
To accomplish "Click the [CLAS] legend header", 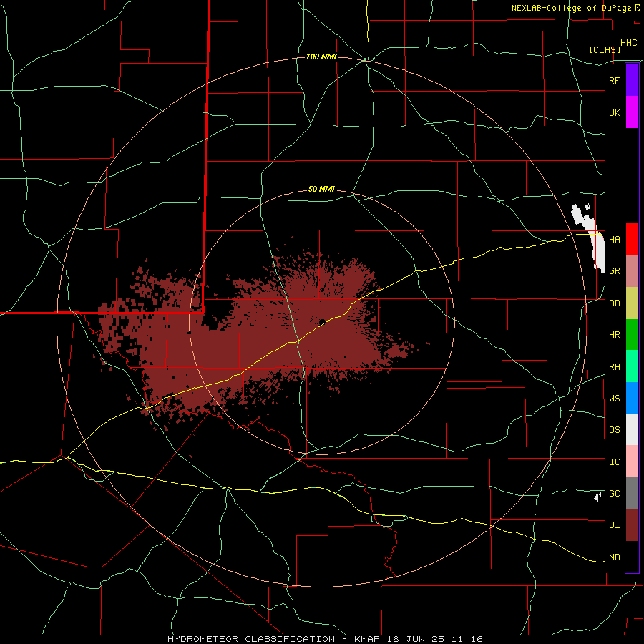I will (605, 49).
